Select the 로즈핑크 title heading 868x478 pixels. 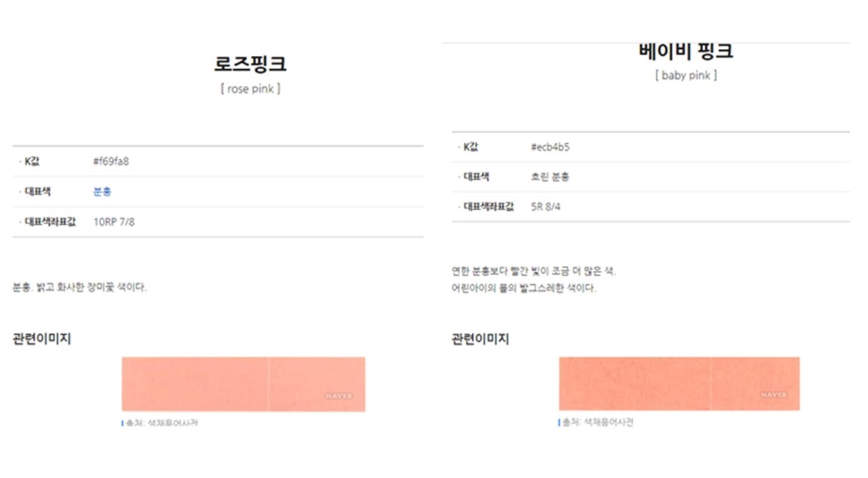click(x=250, y=64)
